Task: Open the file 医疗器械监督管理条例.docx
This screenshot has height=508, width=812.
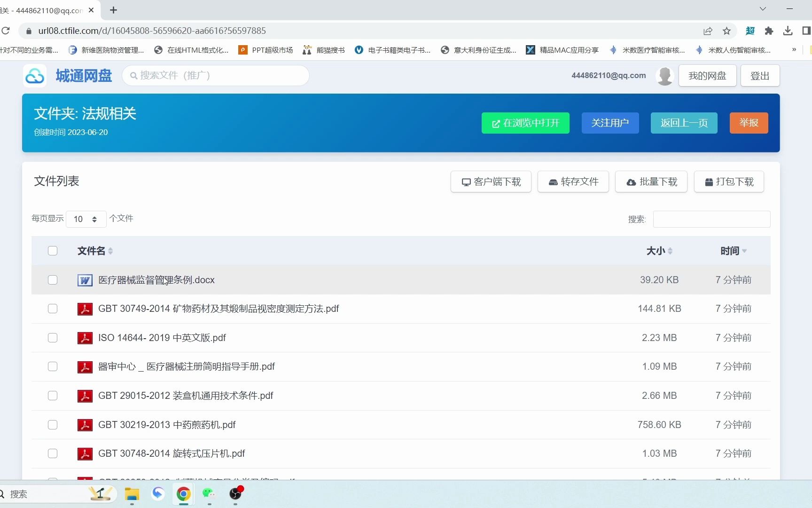Action: coord(156,280)
